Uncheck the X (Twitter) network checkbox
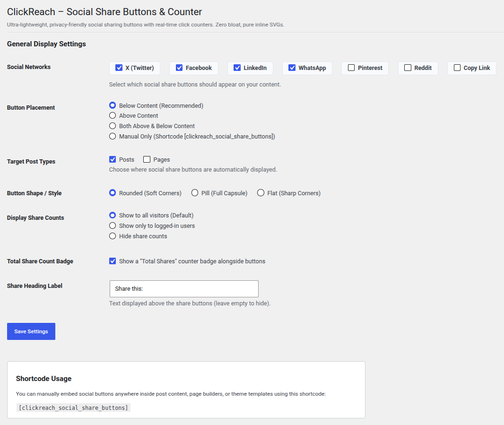Image resolution: width=504 pixels, height=425 pixels. click(119, 68)
